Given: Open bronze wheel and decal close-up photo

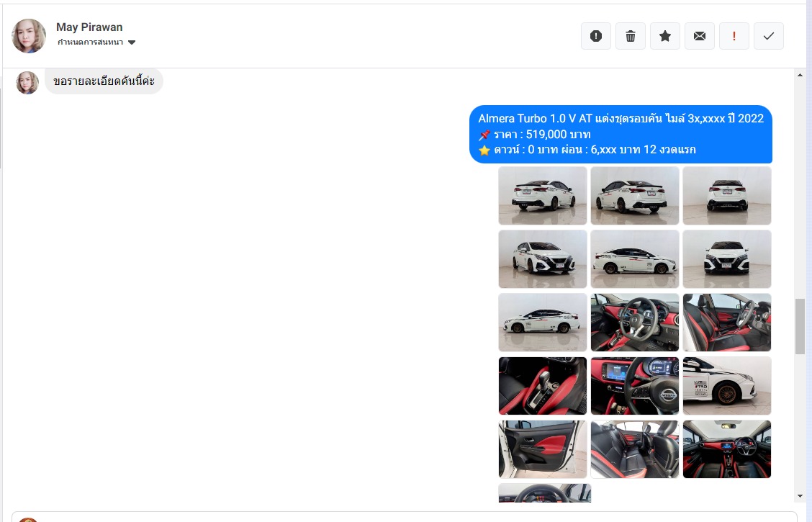Looking at the screenshot, I should coord(727,386).
